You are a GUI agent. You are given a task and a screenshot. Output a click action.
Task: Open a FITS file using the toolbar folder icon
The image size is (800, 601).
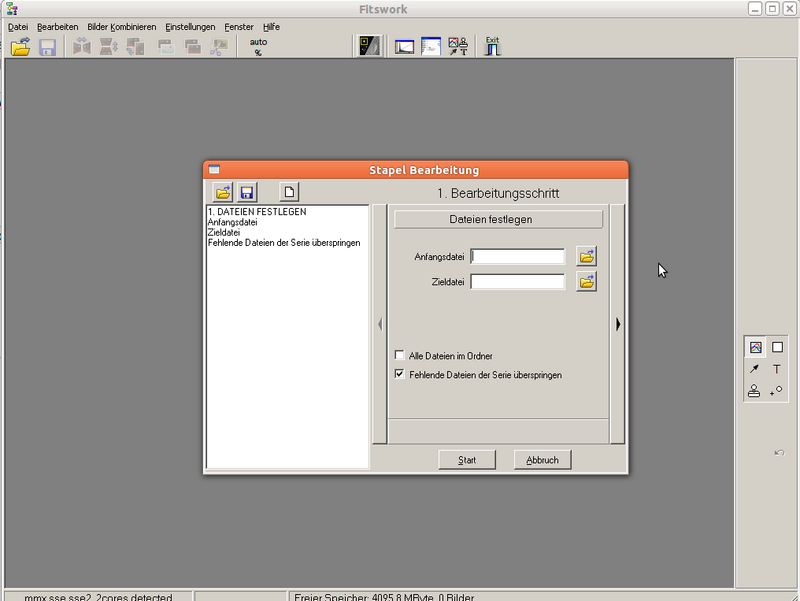point(18,45)
